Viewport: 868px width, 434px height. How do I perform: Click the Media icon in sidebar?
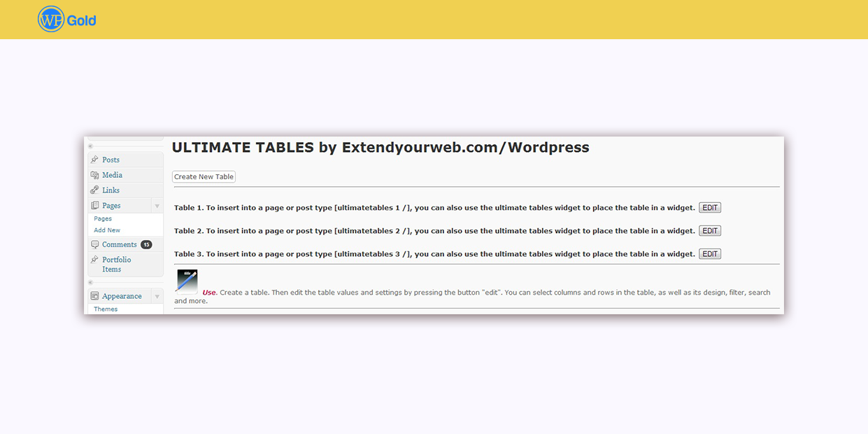[x=94, y=175]
